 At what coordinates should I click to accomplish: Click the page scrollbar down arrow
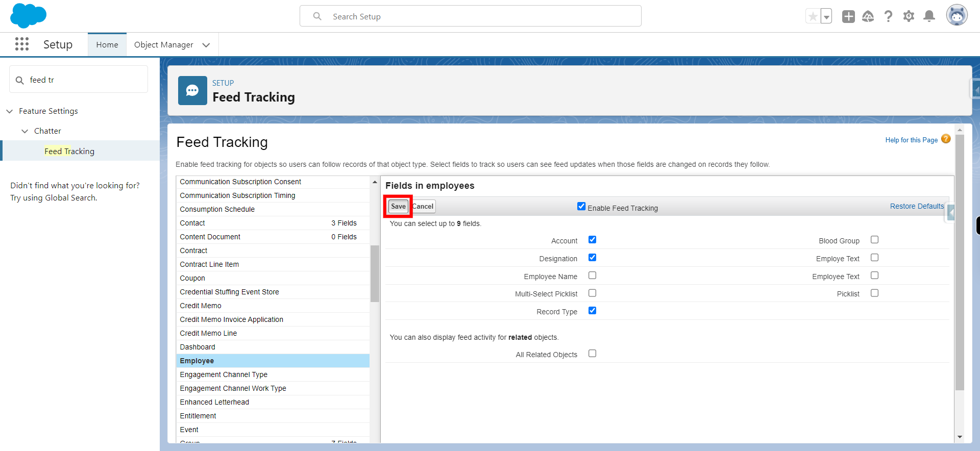tap(960, 437)
